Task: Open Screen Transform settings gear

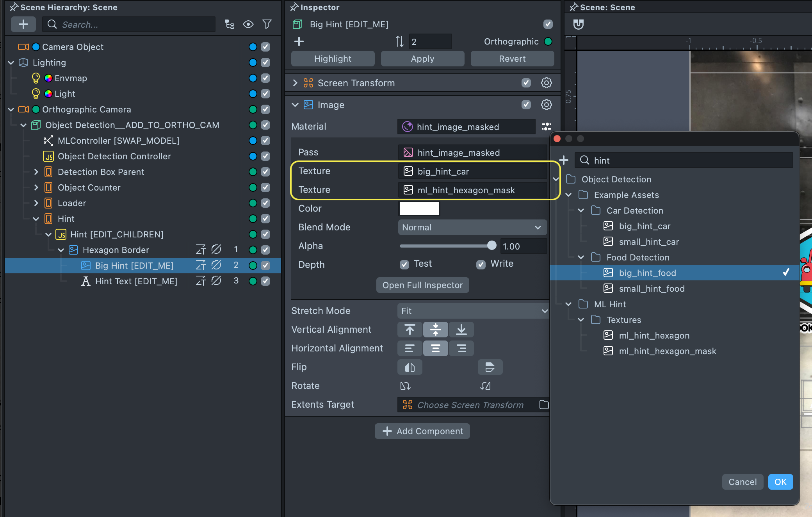Action: click(546, 83)
